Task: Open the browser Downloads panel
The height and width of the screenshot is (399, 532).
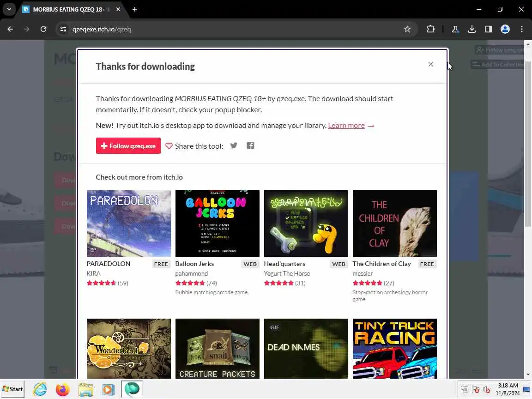Action: (x=472, y=29)
